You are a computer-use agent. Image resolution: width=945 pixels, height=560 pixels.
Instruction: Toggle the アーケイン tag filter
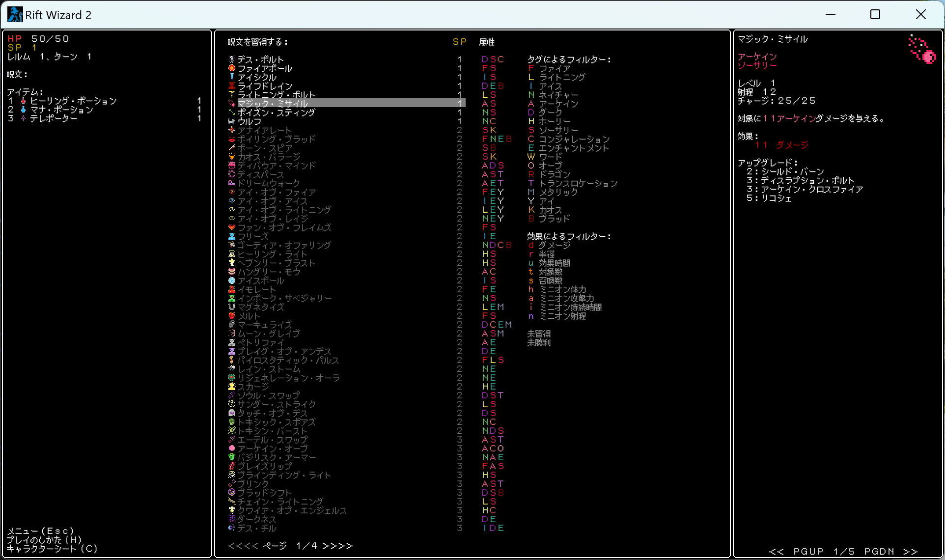coord(558,104)
